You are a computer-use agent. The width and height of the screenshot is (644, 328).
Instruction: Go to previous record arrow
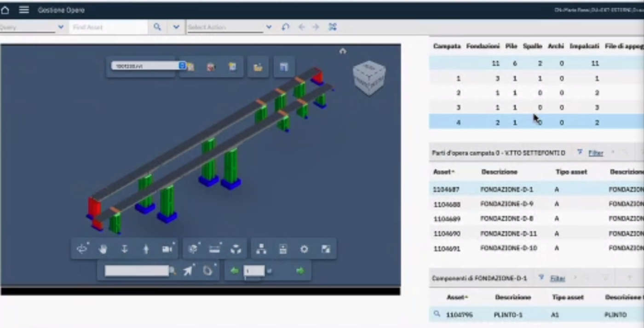[x=301, y=27]
